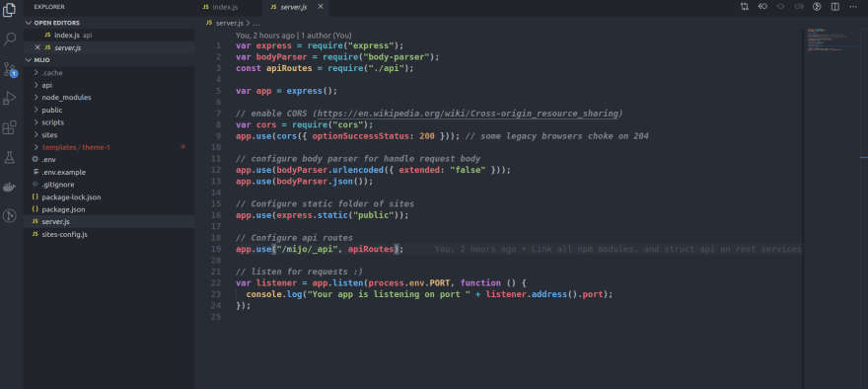Expand the sites folder
The height and width of the screenshot is (389, 868).
36,134
